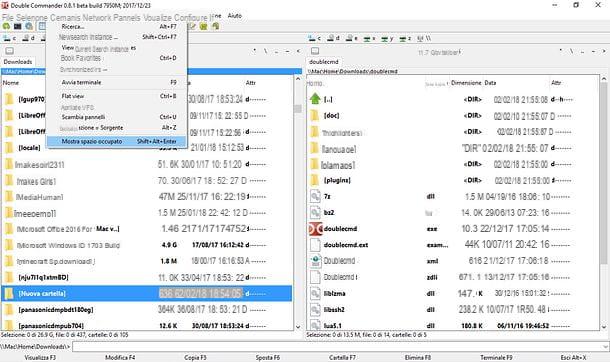Viewport: 610px width, 362px height.
Task: Sort right panel by Dimensione column
Action: click(466, 83)
